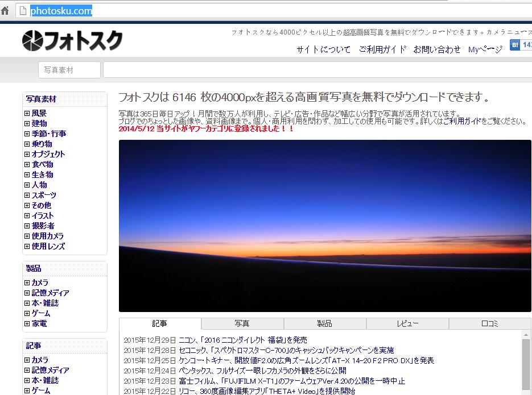Expand the オブジェクト category

[x=27, y=154]
